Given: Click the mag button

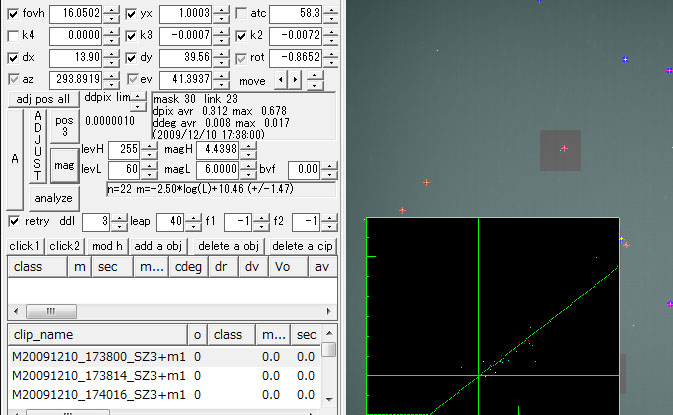Looking at the screenshot, I should click(x=64, y=163).
